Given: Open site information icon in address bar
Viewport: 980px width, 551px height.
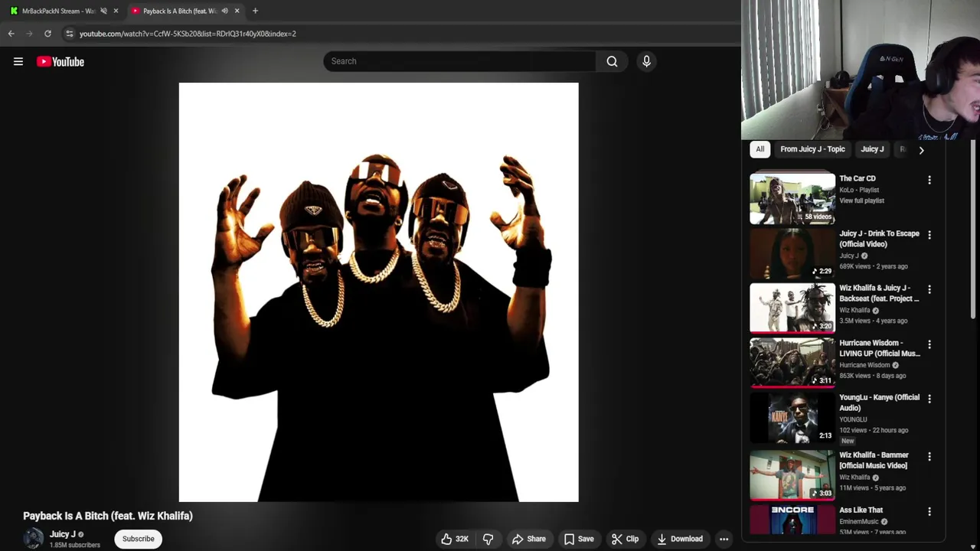Looking at the screenshot, I should point(70,34).
